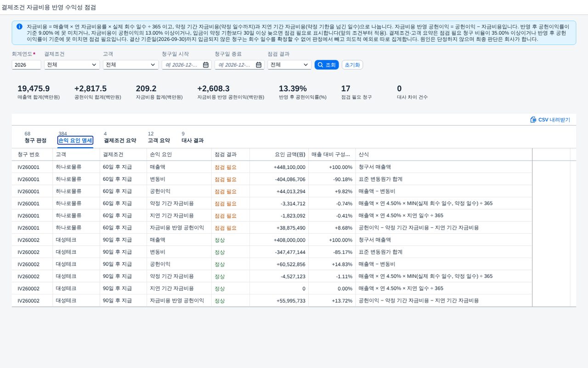The height and width of the screenshot is (368, 588).
Task: Focus the 회계연도 input field
Action: [x=26, y=65]
